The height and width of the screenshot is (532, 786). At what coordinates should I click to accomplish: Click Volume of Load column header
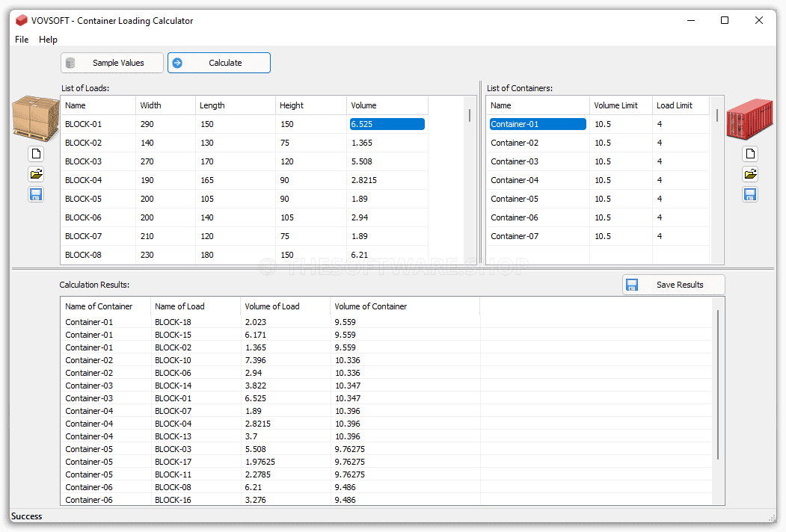pyautogui.click(x=285, y=306)
